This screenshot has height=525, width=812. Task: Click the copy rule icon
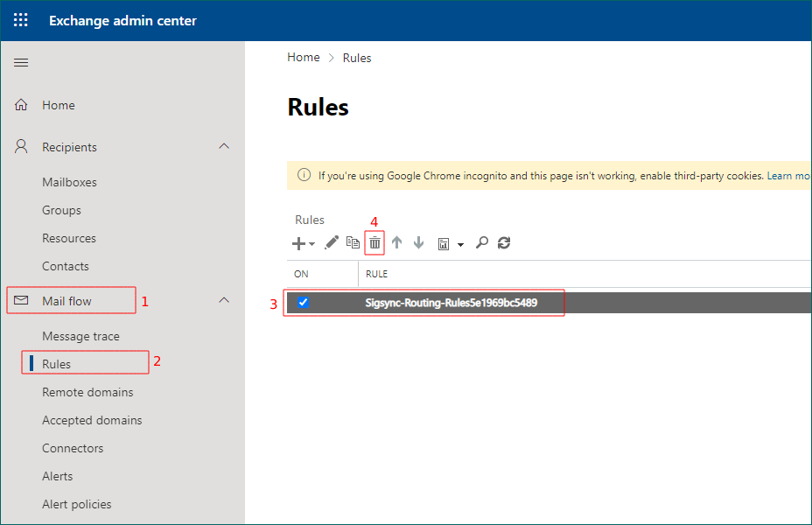point(353,242)
